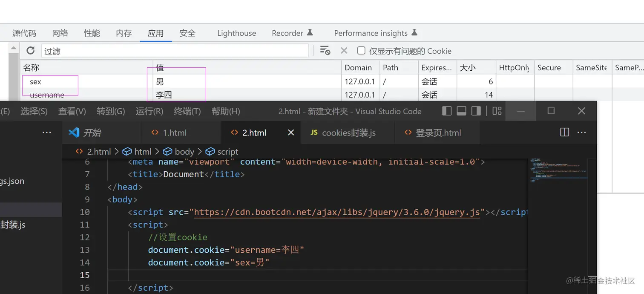Toggle the VS Code primary sidebar icon
This screenshot has height=294, width=644.
[x=447, y=111]
